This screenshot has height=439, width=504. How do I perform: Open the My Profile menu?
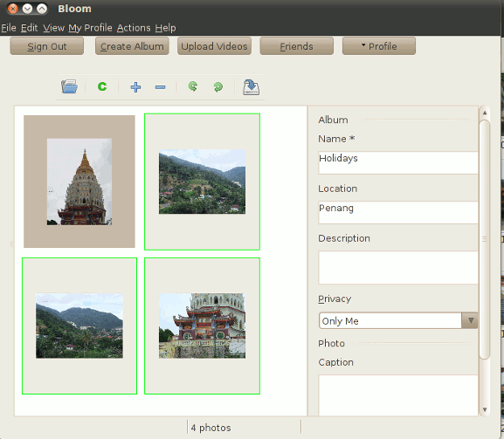click(90, 28)
